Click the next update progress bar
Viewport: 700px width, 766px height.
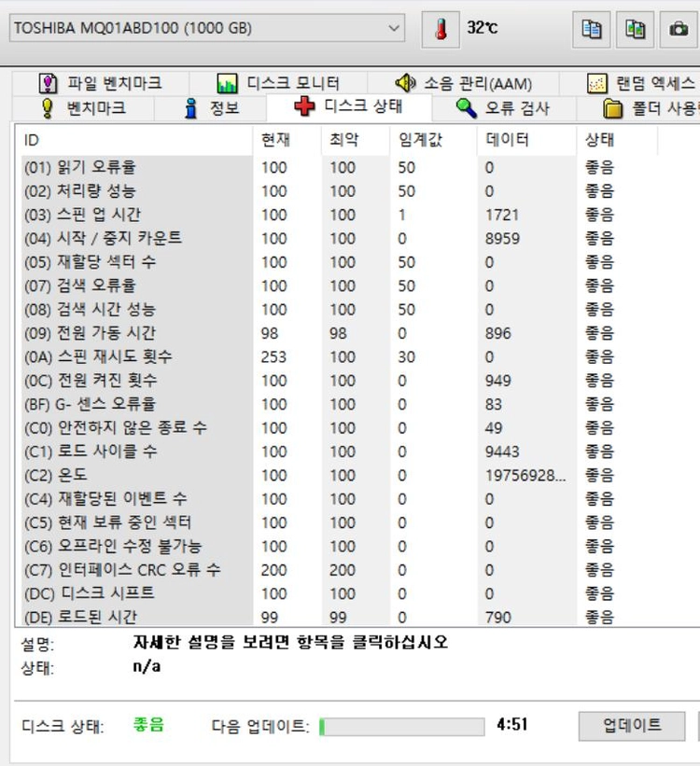tap(402, 727)
